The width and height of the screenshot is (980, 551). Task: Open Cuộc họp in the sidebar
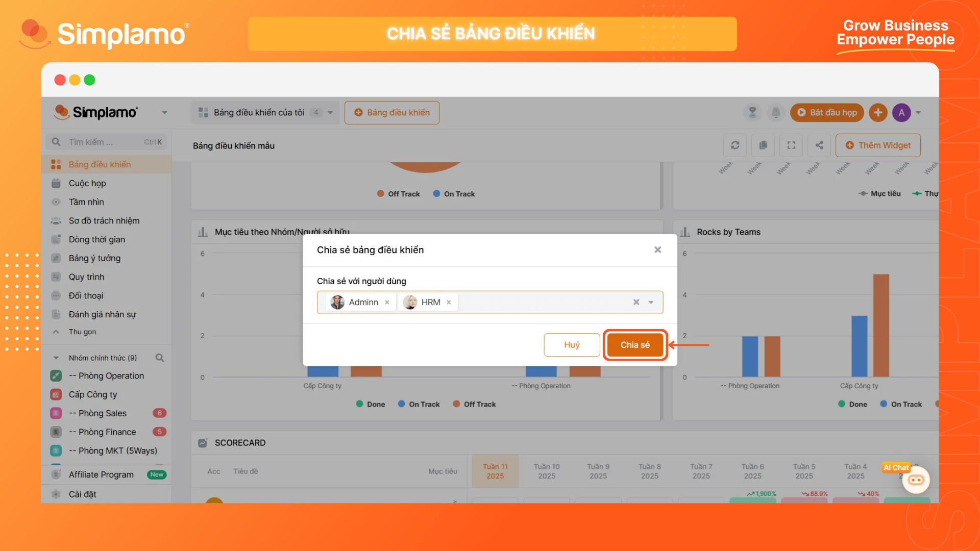pos(87,183)
